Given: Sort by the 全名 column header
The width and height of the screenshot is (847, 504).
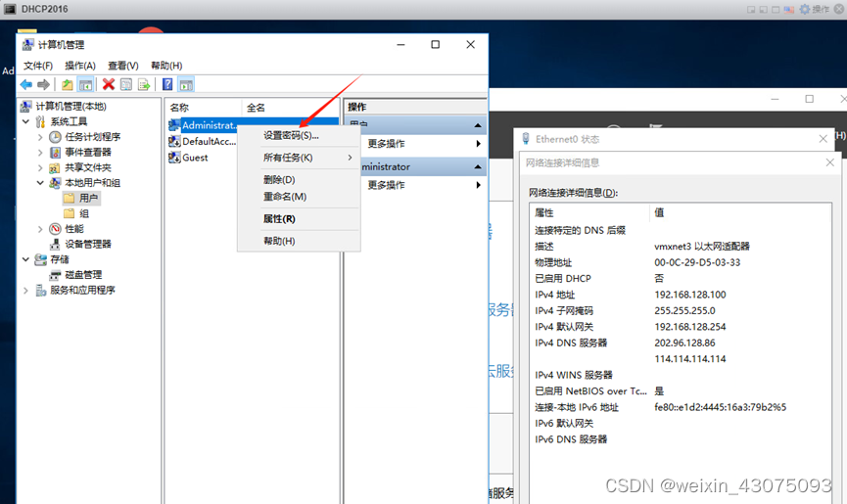Looking at the screenshot, I should (291, 108).
